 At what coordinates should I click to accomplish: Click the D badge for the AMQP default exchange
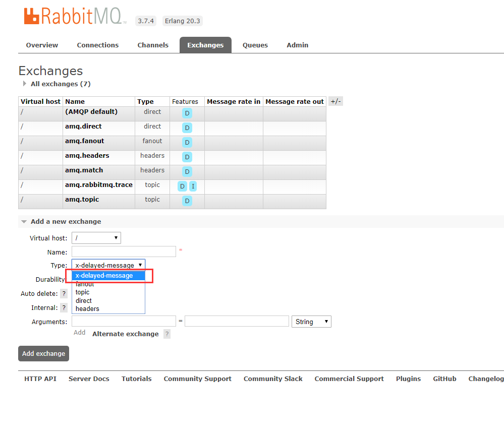[x=187, y=113]
